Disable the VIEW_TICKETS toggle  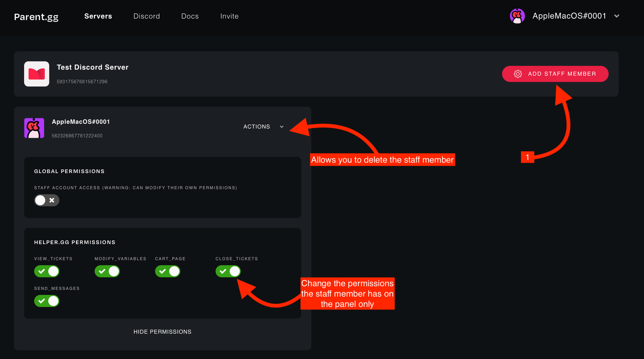(x=47, y=272)
